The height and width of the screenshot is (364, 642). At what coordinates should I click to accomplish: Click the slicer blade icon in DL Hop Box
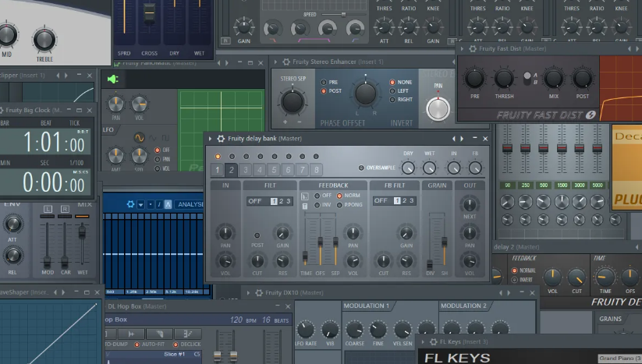[160, 334]
